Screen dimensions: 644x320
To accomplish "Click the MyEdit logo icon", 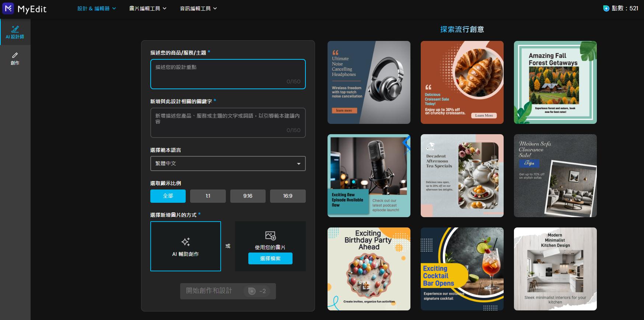I will pyautogui.click(x=8, y=8).
